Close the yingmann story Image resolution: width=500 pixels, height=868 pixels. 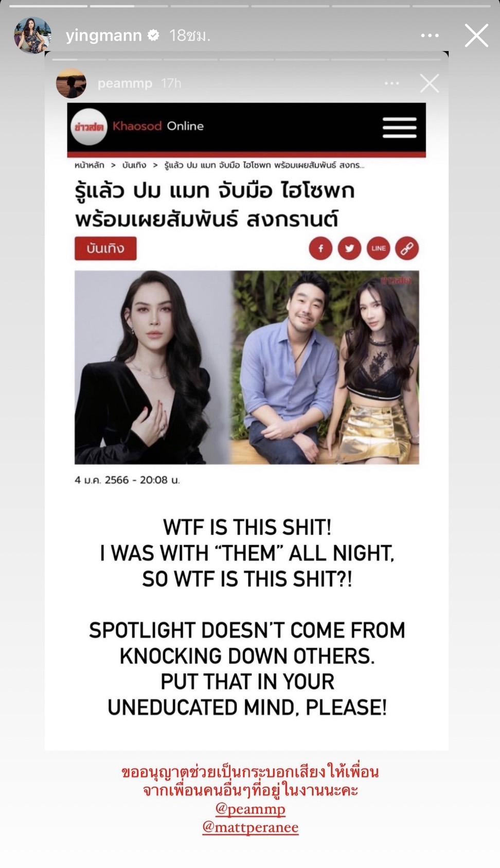pos(476,36)
